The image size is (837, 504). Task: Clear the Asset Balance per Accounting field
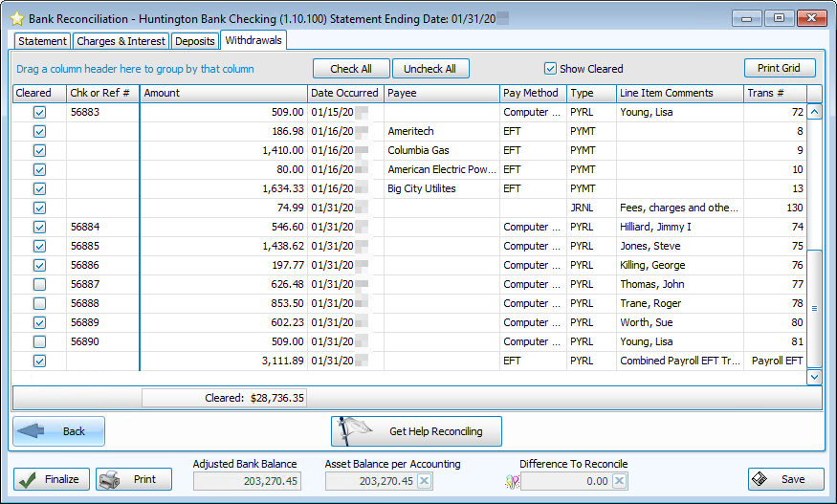click(x=424, y=481)
